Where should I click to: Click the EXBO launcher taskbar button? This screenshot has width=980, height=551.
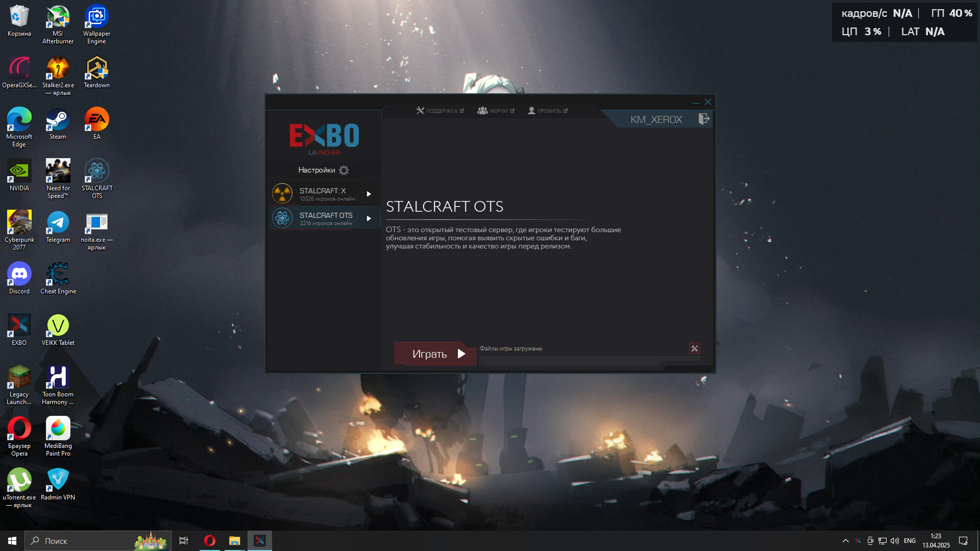[260, 541]
